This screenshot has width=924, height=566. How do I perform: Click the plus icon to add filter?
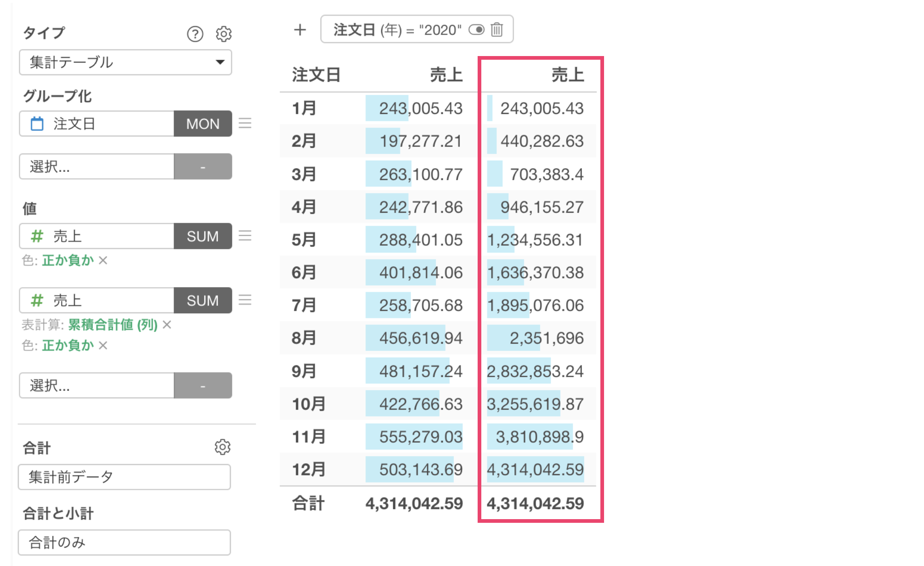coord(300,30)
